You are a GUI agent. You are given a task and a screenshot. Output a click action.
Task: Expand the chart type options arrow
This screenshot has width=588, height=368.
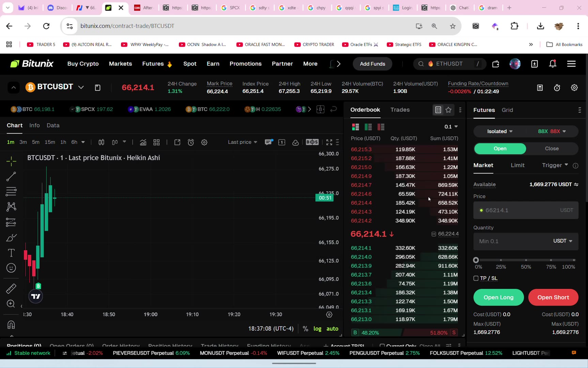pos(124,142)
